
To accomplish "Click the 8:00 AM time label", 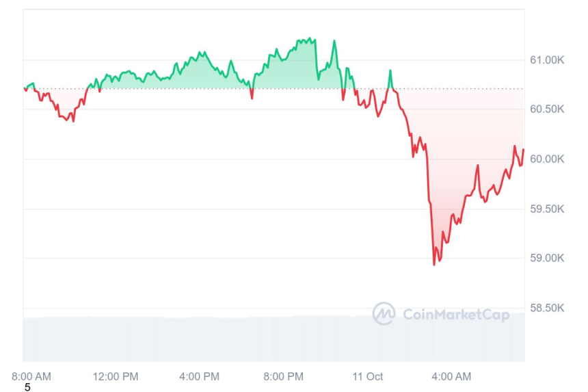I will 31,376.
